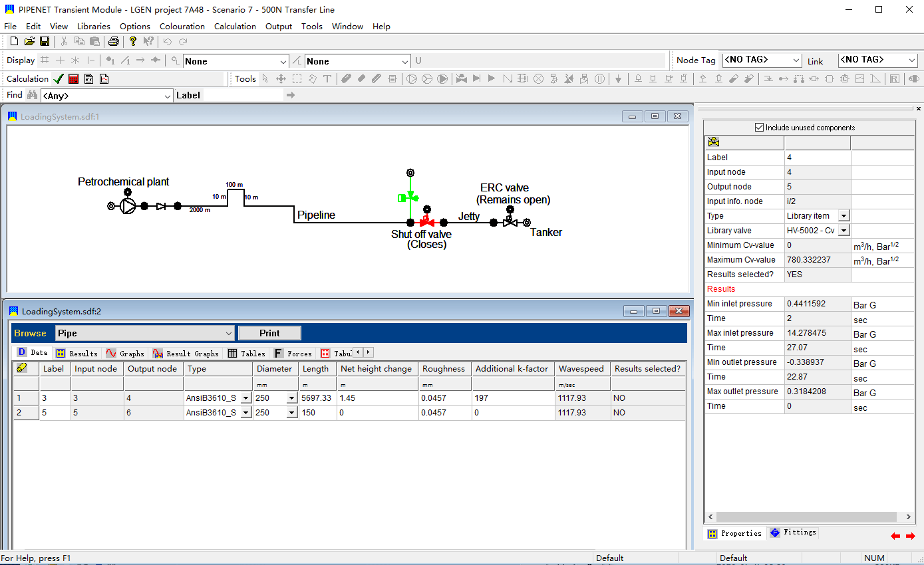Image resolution: width=924 pixels, height=565 pixels.
Task: Open the Library valve HV-5002 dropdown
Action: (x=844, y=231)
